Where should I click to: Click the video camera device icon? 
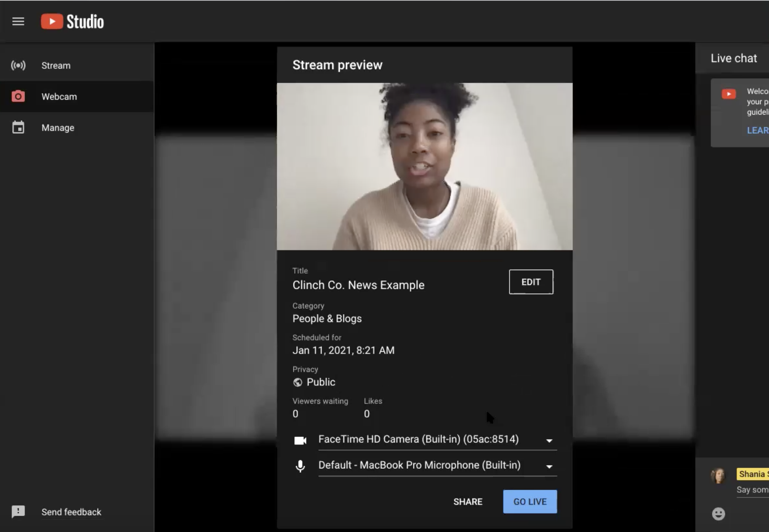coord(300,441)
